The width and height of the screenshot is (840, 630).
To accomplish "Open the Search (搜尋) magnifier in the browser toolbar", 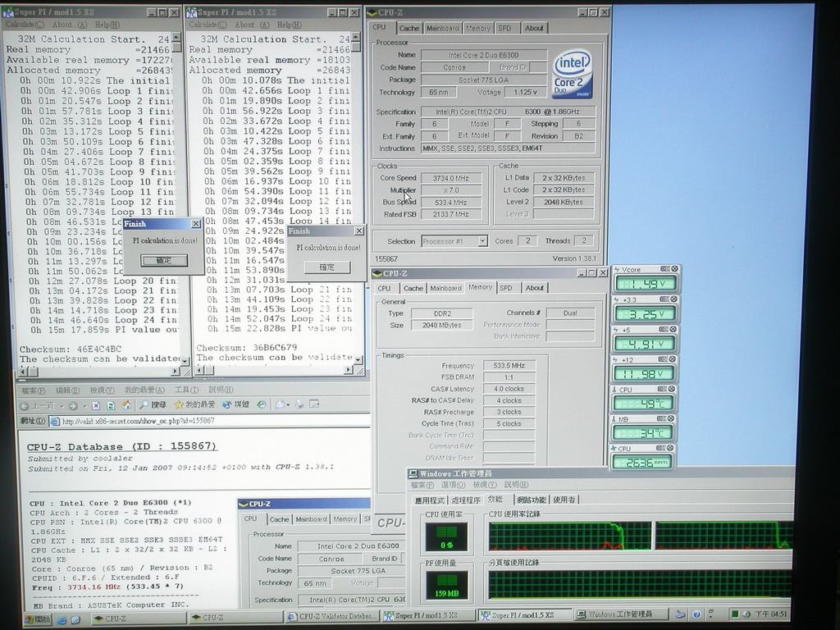I will pos(152,405).
